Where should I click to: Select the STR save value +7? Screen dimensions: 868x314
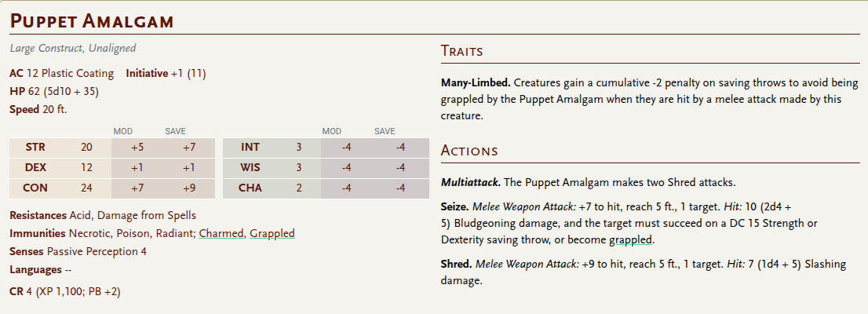189,148
